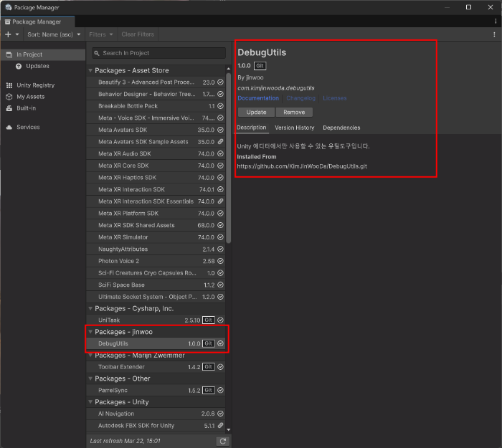
Task: Click installed checkmark on NaughtyAttributes
Action: pos(221,249)
